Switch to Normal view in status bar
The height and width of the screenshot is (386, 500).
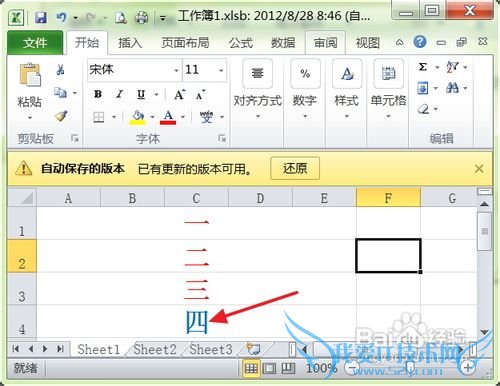pyautogui.click(x=251, y=368)
